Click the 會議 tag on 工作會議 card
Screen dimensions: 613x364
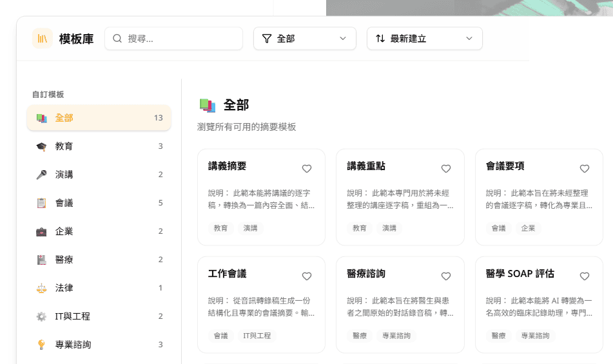(220, 336)
